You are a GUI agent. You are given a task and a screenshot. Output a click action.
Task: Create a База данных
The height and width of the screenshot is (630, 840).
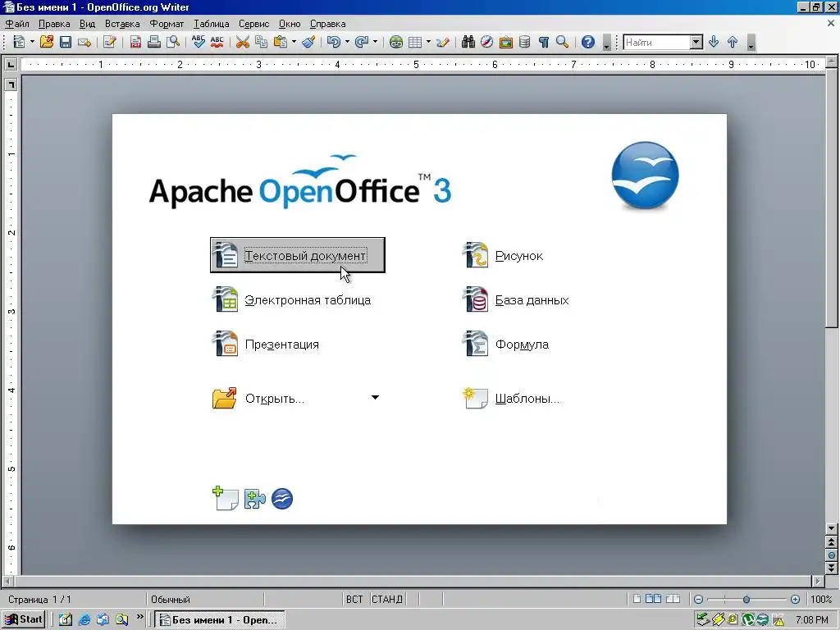tap(516, 299)
